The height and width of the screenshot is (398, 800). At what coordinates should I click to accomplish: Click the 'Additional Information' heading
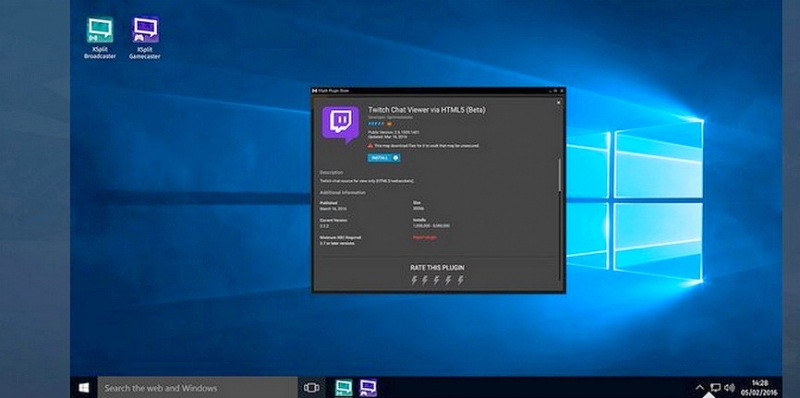(x=342, y=193)
